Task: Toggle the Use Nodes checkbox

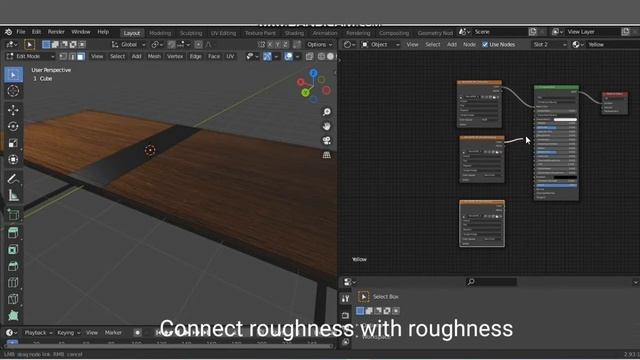Action: pyautogui.click(x=485, y=44)
